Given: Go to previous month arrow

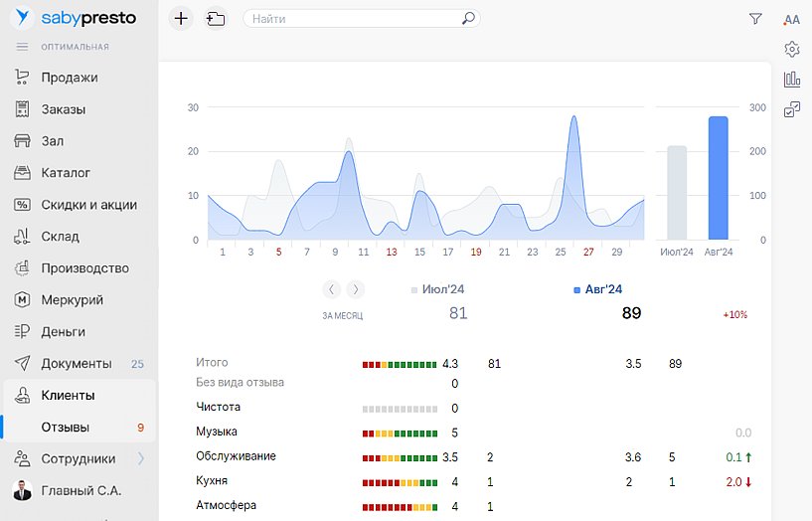Looking at the screenshot, I should pyautogui.click(x=331, y=289).
